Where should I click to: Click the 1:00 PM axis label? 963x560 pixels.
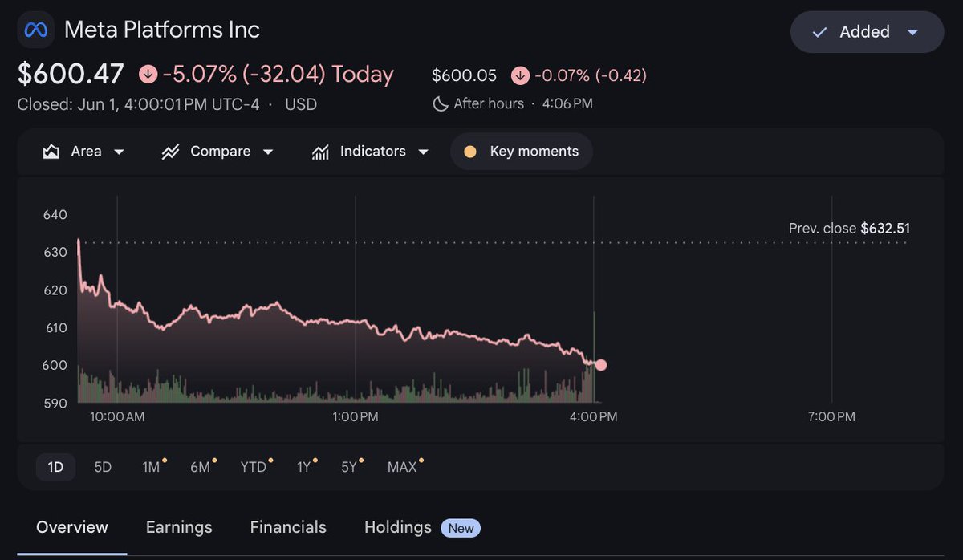point(356,417)
